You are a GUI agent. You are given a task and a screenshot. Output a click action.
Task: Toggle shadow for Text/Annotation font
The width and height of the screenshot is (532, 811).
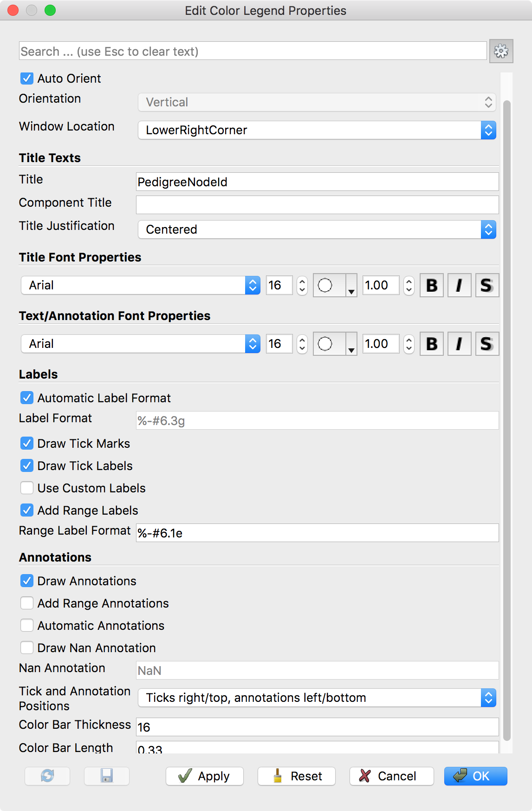click(487, 344)
